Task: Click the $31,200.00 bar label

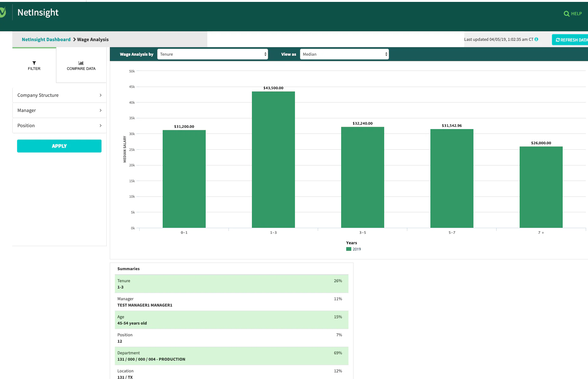Action: [184, 127]
